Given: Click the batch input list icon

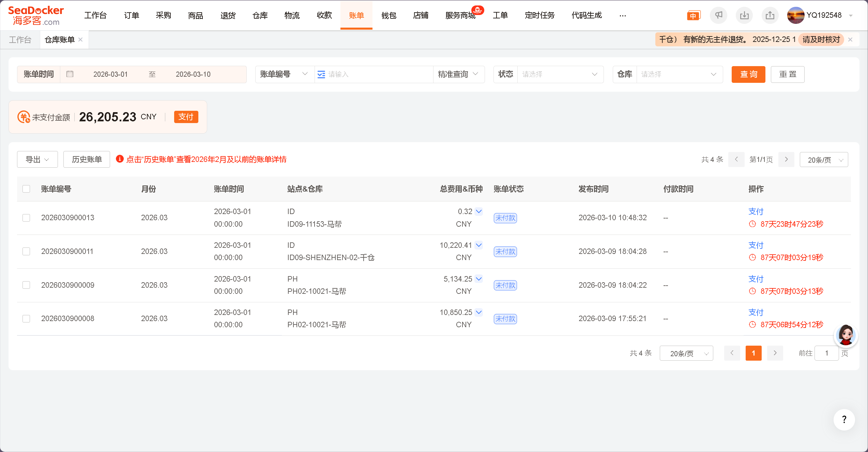Looking at the screenshot, I should pyautogui.click(x=321, y=74).
